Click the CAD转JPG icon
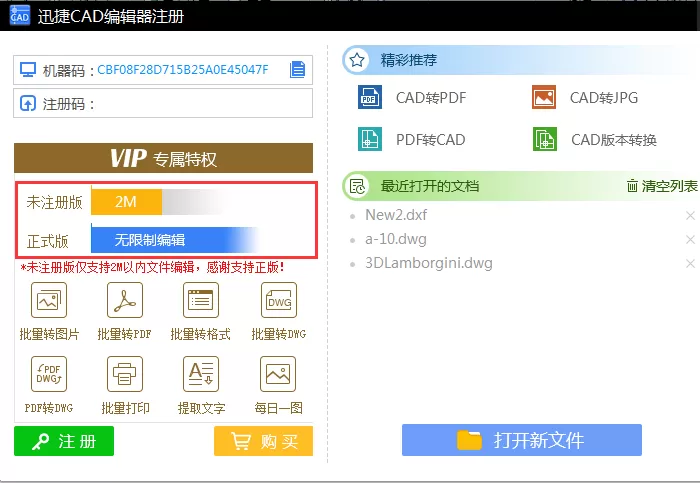This screenshot has width=700, height=483. click(x=544, y=97)
